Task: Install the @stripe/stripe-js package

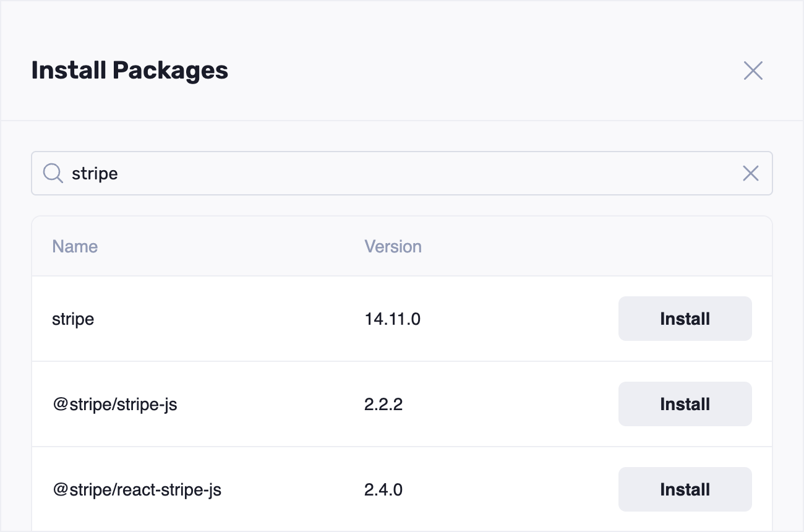Action: tap(685, 404)
